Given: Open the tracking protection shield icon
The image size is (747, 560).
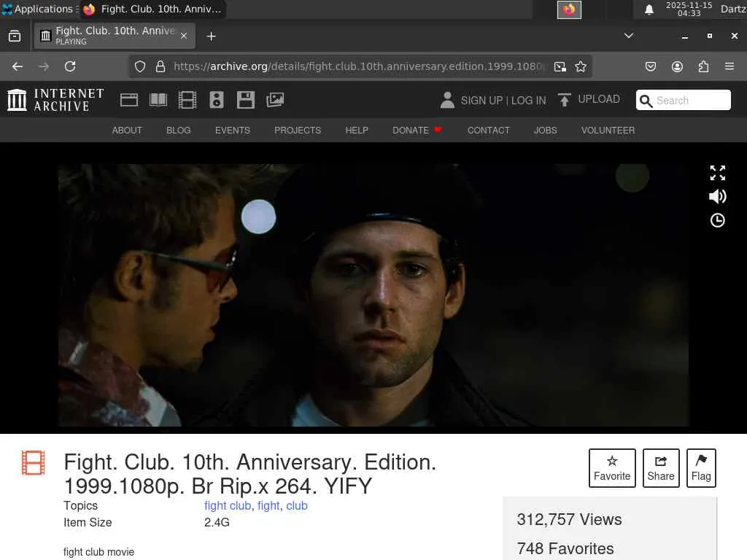Looking at the screenshot, I should pyautogui.click(x=139, y=66).
